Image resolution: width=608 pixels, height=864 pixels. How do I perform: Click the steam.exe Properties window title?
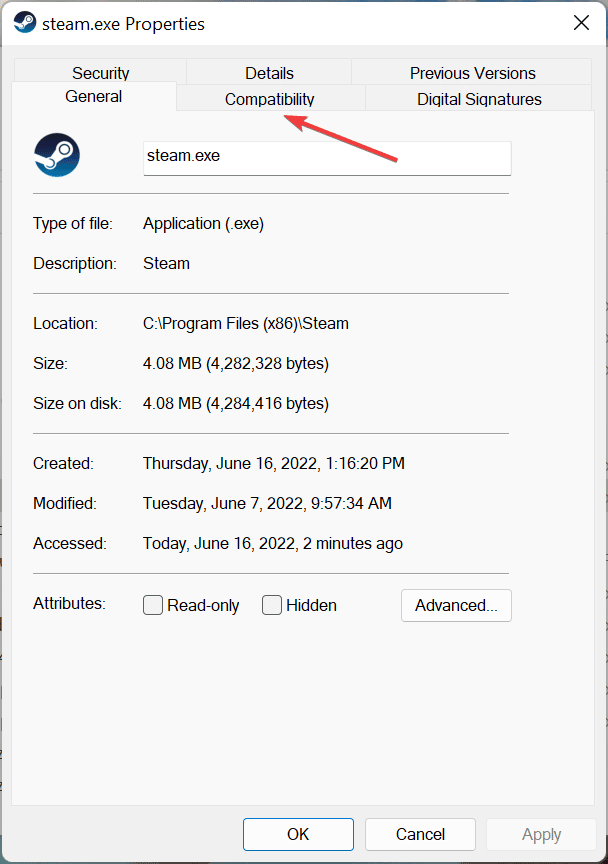[123, 24]
